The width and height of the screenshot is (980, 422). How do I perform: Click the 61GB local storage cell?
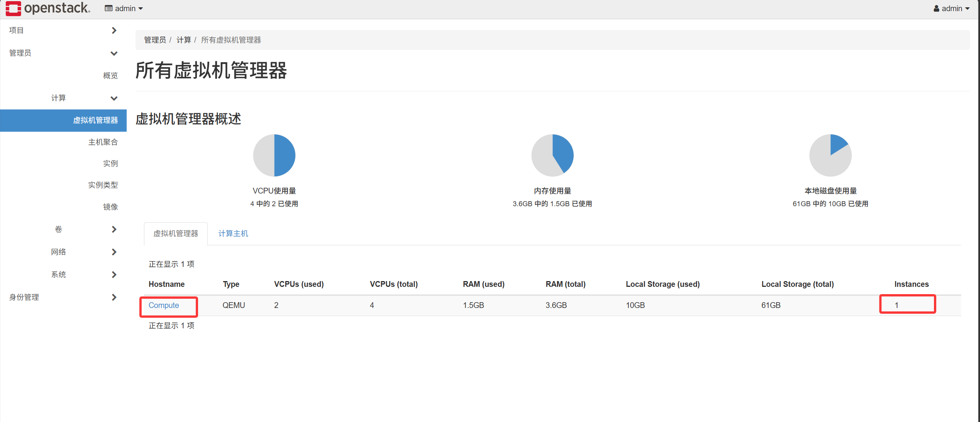pyautogui.click(x=771, y=305)
